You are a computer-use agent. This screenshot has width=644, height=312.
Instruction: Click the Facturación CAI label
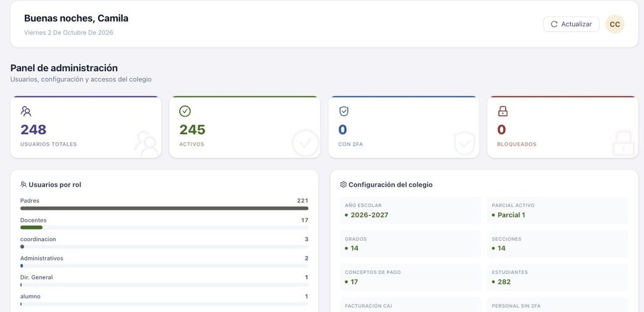368,306
